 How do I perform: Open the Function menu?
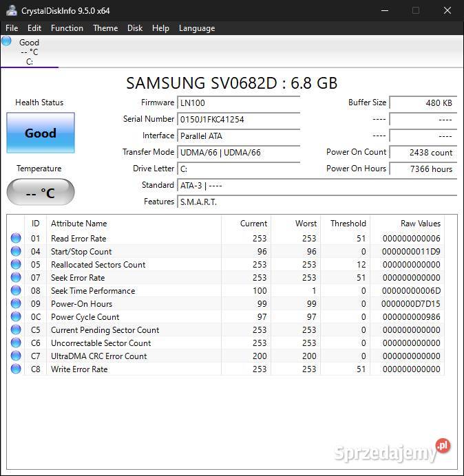tap(67, 28)
